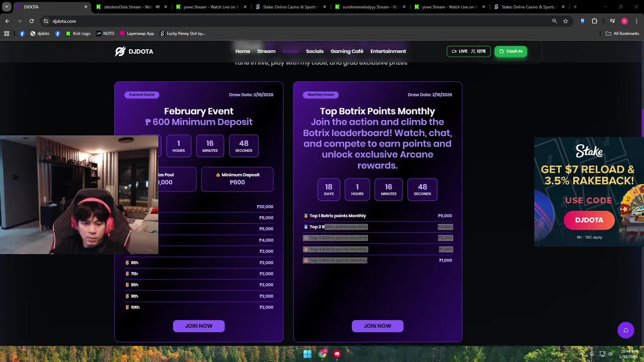The image size is (644, 362).
Task: Click the 18+ T&C apply text
Action: (x=589, y=237)
